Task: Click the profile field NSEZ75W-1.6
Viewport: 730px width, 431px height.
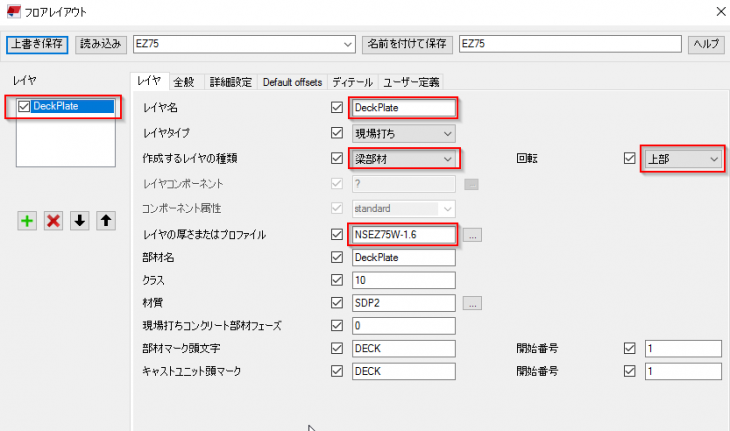Action: 404,235
